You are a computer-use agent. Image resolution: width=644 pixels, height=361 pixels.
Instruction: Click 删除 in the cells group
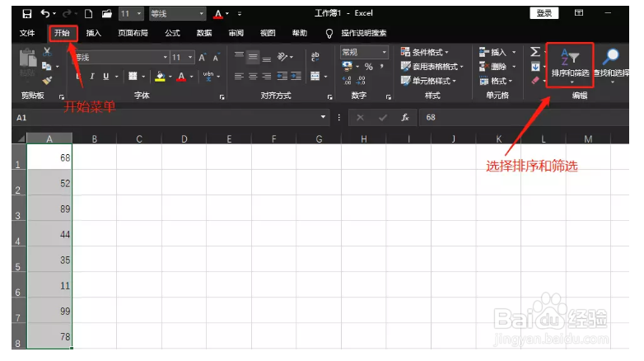497,67
